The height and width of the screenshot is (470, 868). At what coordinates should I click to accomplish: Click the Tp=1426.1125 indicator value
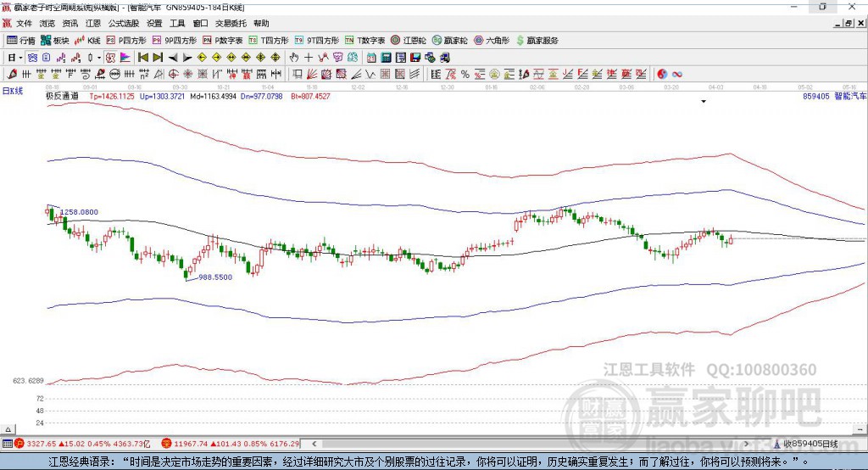pyautogui.click(x=112, y=96)
